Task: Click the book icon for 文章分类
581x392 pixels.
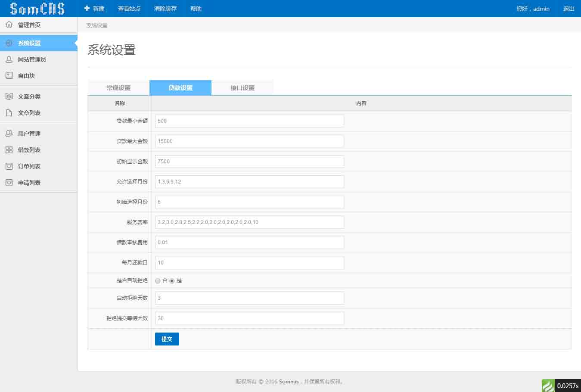Action: [x=9, y=96]
